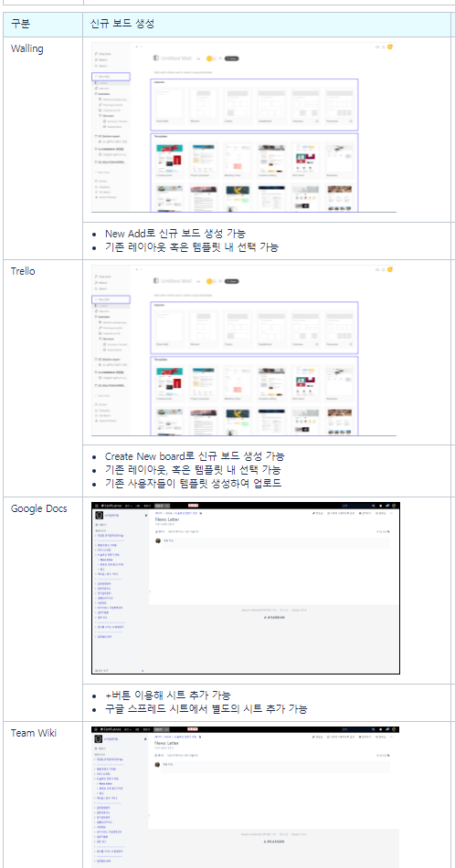Open the embedded screenshot in the Trello row
The width and height of the screenshot is (455, 868).
click(244, 350)
